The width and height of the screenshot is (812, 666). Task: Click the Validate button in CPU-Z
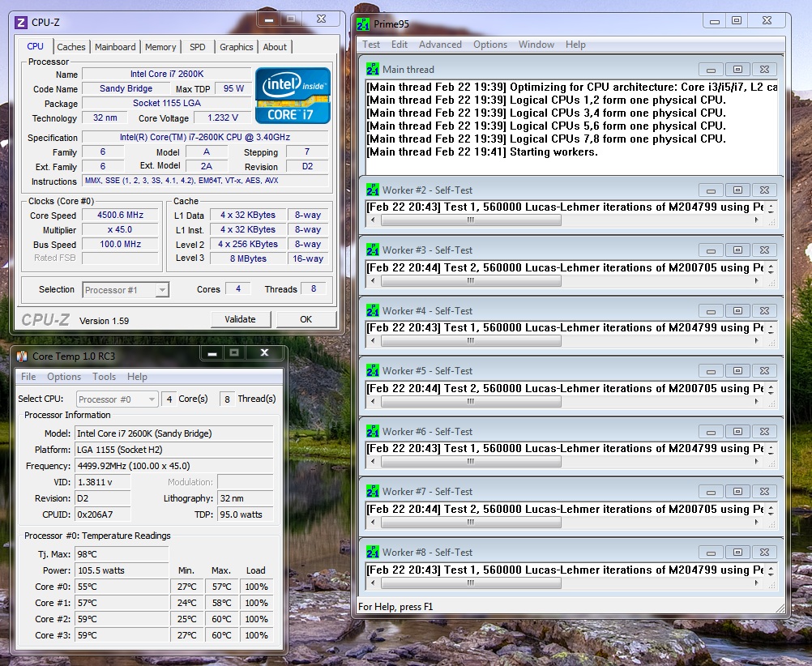[x=241, y=319]
